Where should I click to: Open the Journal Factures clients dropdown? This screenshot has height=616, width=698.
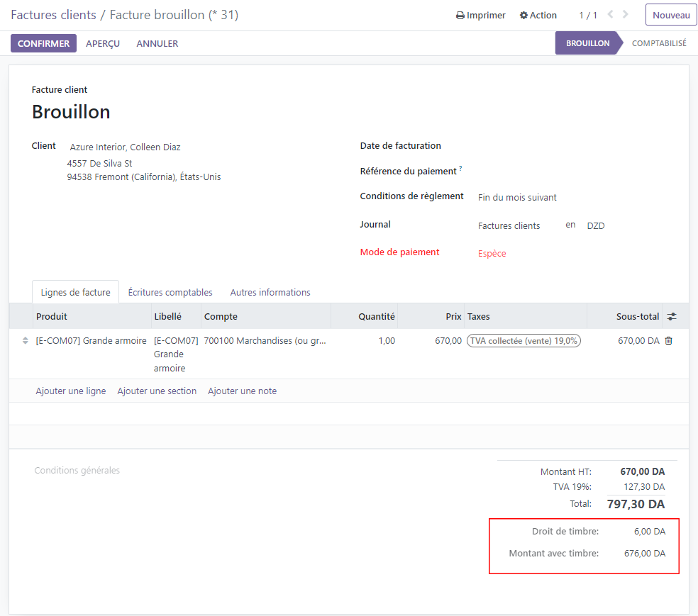click(516, 226)
